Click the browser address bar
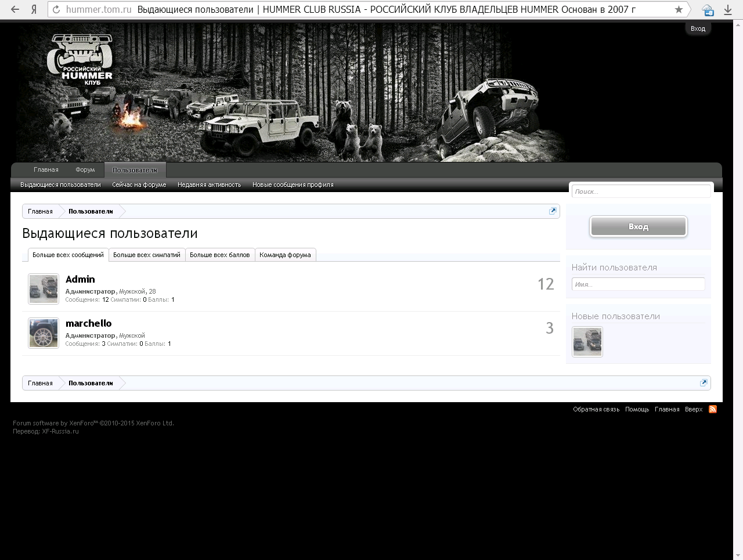743x560 pixels. (x=368, y=9)
